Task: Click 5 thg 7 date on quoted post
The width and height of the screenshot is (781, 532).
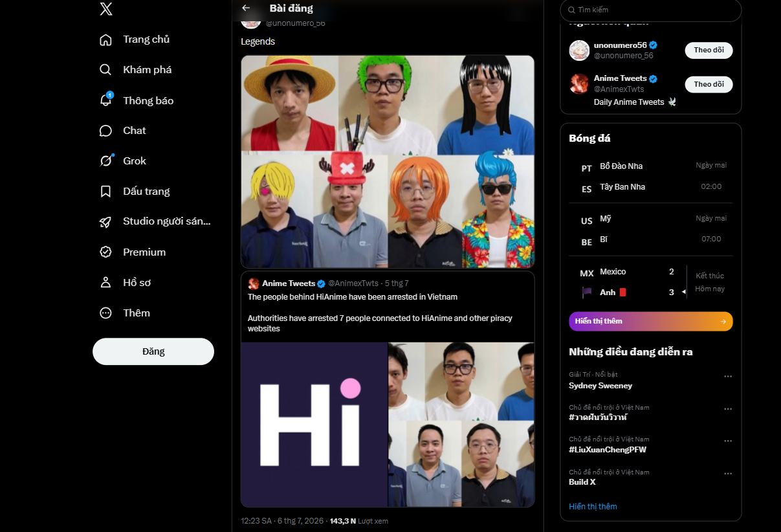Action: point(397,283)
